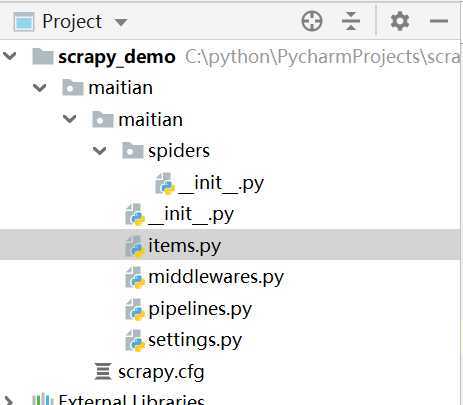The width and height of the screenshot is (463, 405).
Task: Collapse the spiders folder chevron
Action: click(100, 151)
